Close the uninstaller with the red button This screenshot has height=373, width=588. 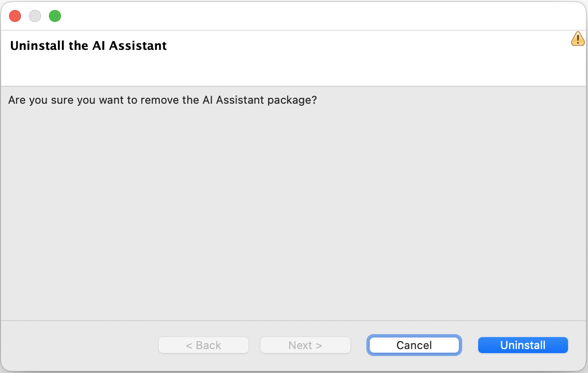coord(15,16)
